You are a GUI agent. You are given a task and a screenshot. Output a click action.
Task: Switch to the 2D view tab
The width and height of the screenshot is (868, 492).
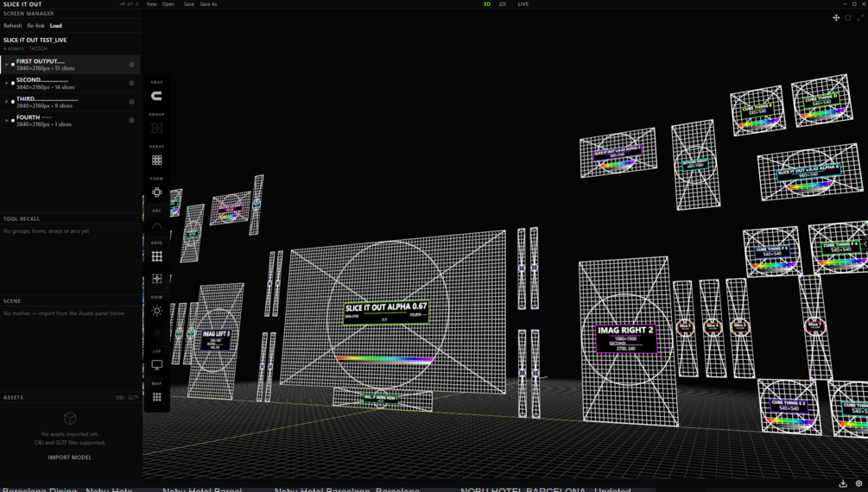(502, 3)
